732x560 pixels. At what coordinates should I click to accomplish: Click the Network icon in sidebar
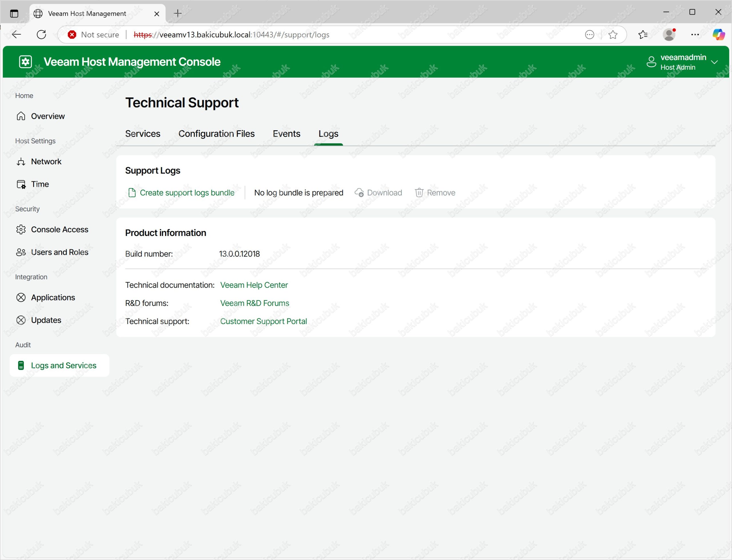tap(21, 162)
